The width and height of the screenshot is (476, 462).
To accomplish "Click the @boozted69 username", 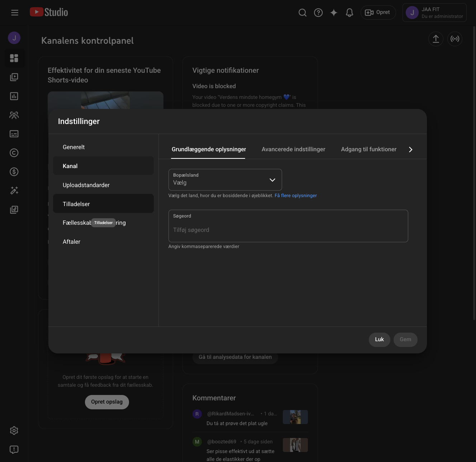I will [222, 442].
